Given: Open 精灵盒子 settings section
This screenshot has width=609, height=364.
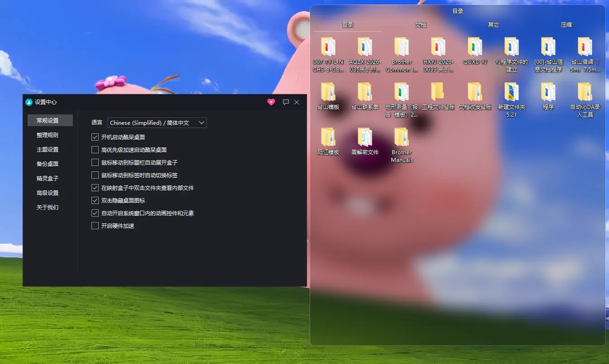Looking at the screenshot, I should pos(48,179).
